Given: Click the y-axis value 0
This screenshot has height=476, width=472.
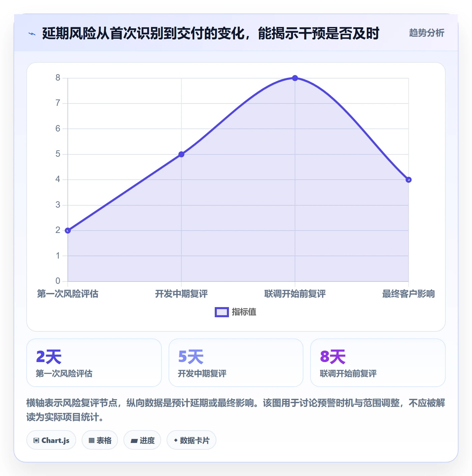Looking at the screenshot, I should click(58, 281).
